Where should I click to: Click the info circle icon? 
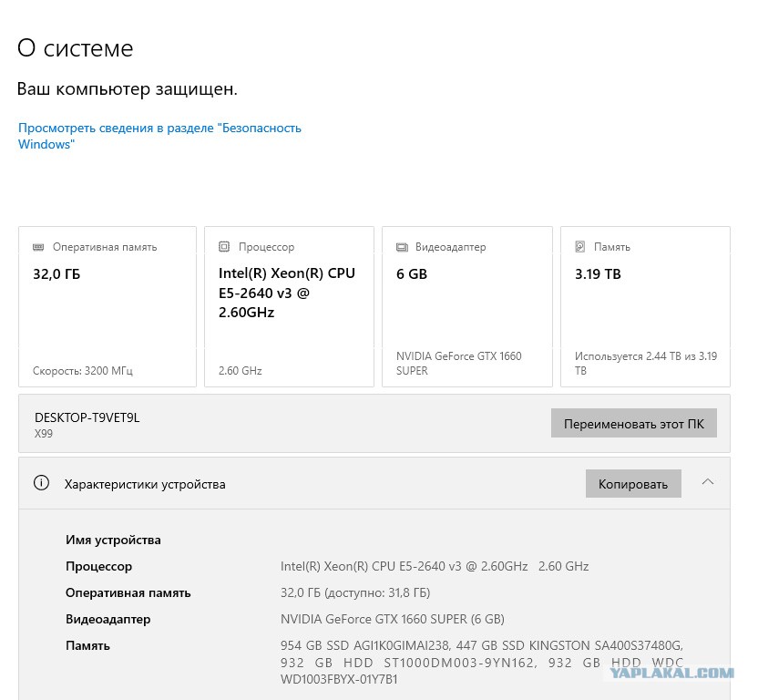41,483
